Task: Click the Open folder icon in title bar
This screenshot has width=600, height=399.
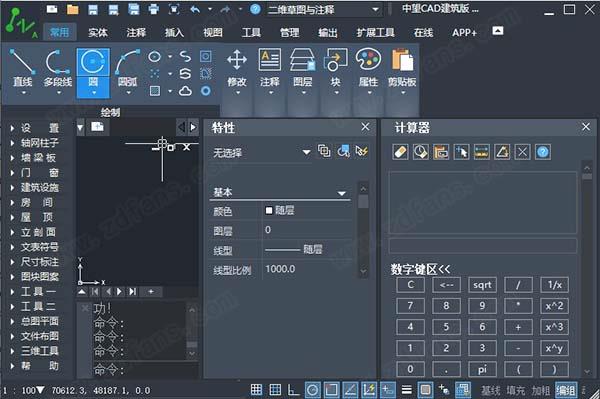Action: tap(72, 9)
